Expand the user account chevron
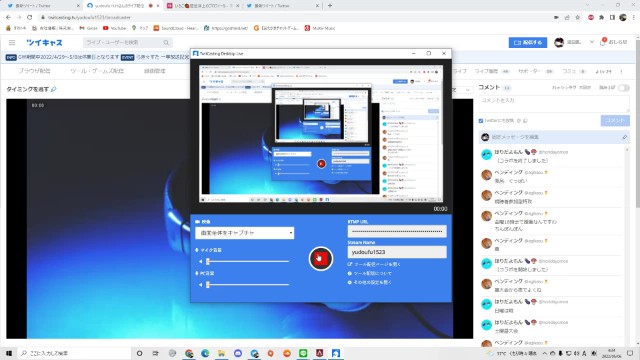Screen dimensions: 640x360 click(x=592, y=42)
